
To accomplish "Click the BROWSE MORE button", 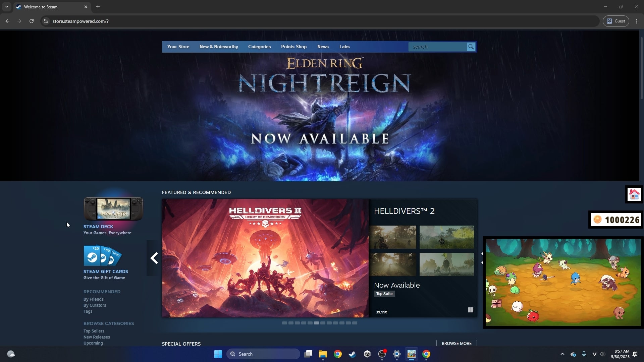I will [x=457, y=343].
